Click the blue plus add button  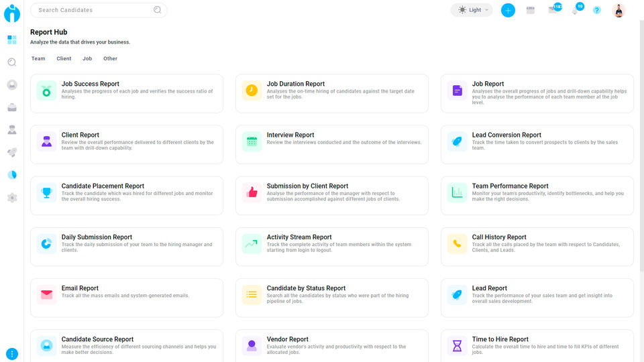pos(508,10)
